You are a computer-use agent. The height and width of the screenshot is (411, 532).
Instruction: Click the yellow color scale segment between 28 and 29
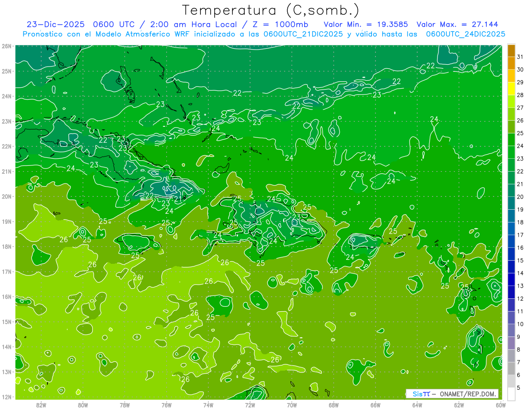point(511,89)
